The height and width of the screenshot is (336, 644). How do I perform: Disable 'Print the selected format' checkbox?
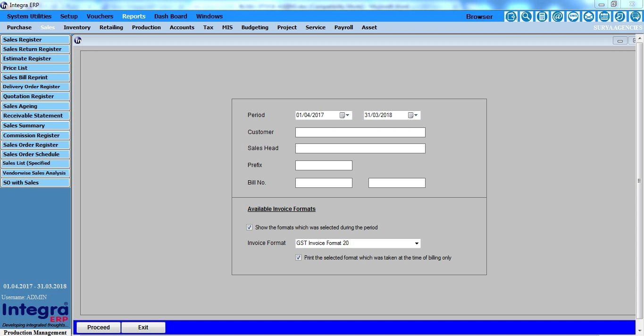click(x=298, y=257)
